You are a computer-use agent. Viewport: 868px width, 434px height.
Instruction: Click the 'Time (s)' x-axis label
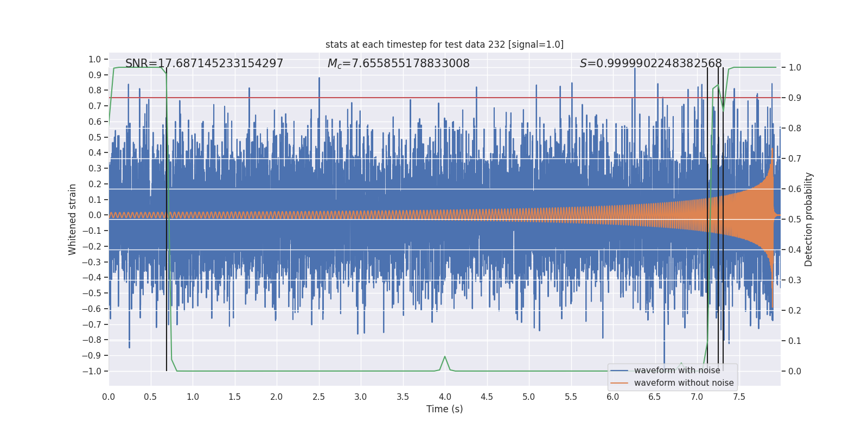click(x=444, y=409)
